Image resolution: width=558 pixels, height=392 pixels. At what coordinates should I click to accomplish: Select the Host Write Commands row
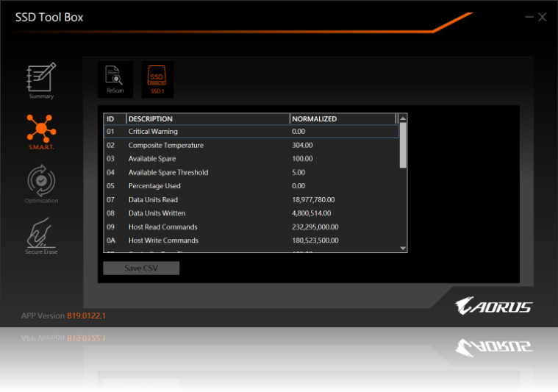[x=250, y=240]
